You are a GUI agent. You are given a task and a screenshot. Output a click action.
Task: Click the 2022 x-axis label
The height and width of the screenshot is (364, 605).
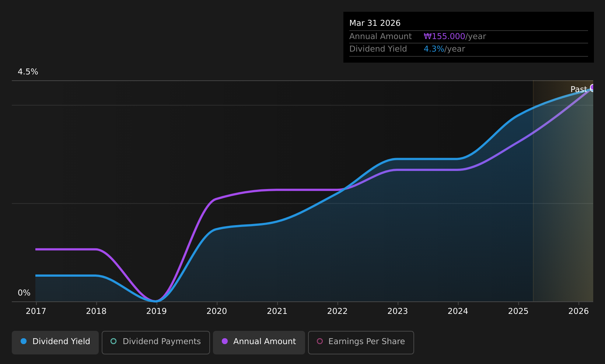click(338, 311)
